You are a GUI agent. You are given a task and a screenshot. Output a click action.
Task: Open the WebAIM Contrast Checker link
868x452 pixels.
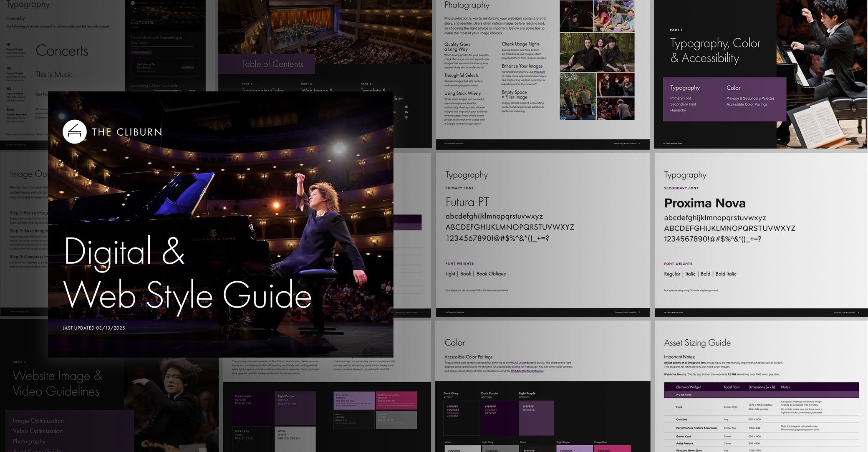[x=527, y=371]
